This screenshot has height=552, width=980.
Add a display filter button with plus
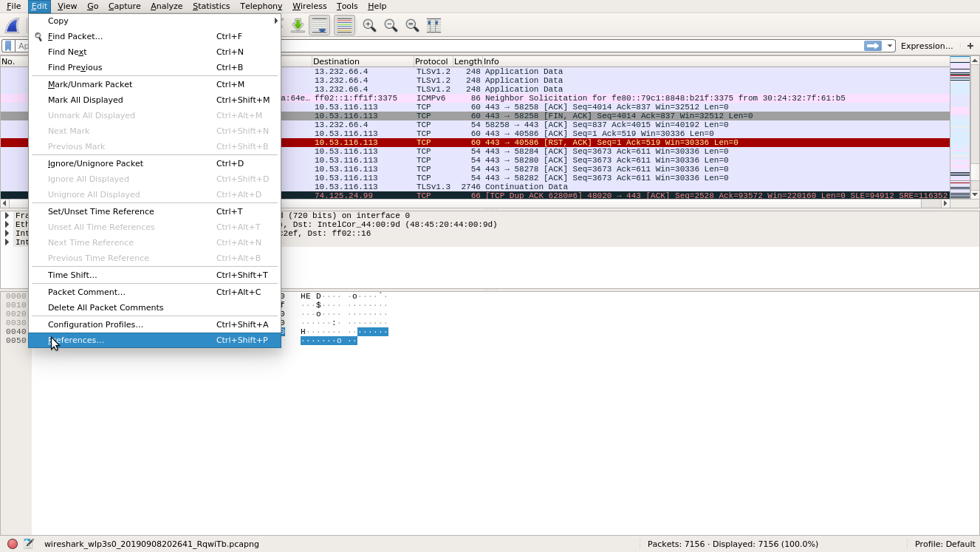(x=970, y=46)
